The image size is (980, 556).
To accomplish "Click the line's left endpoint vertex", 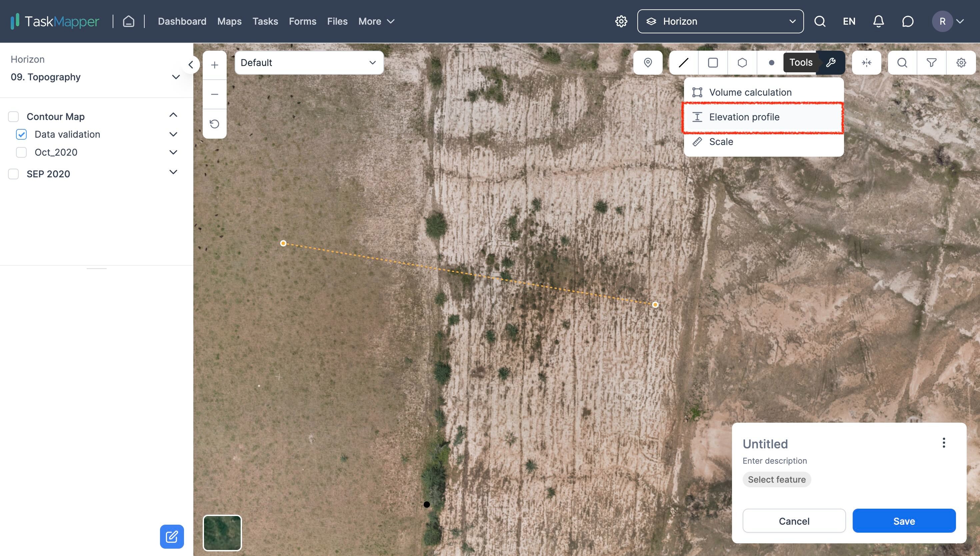I will click(283, 243).
